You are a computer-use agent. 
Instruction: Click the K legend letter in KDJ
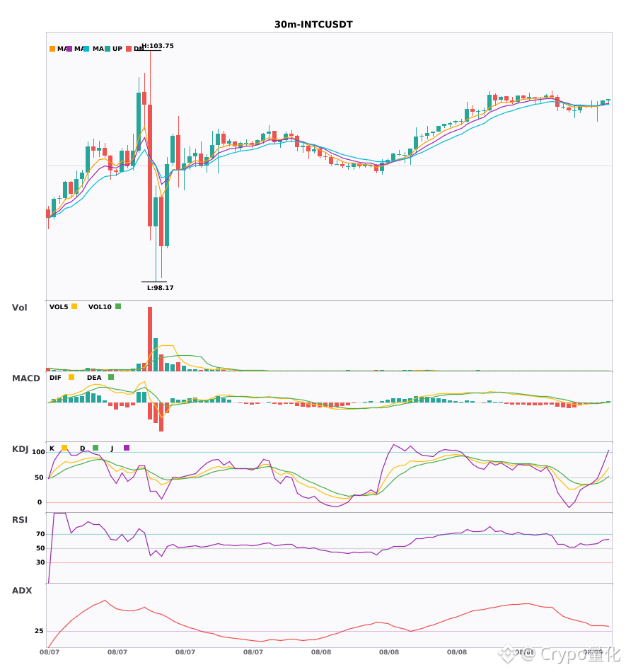52,448
